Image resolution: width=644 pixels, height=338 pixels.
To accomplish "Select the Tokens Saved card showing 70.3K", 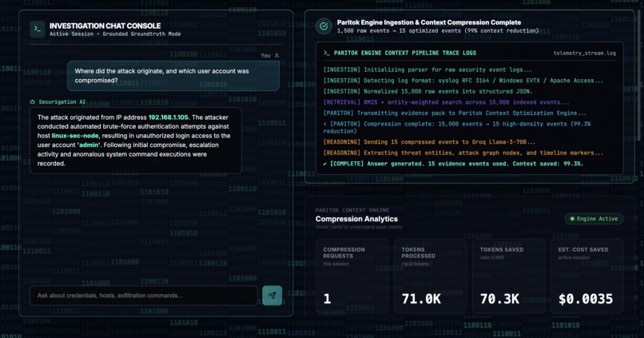I will point(508,276).
